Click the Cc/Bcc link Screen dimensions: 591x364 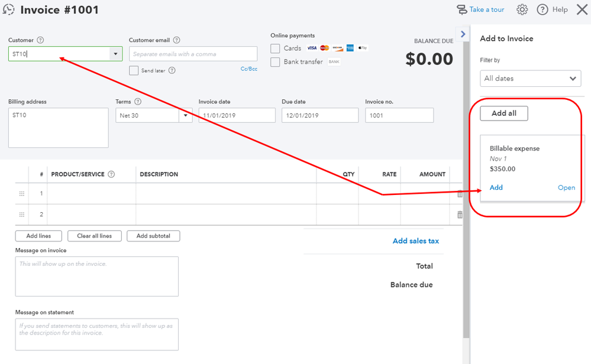pos(248,69)
